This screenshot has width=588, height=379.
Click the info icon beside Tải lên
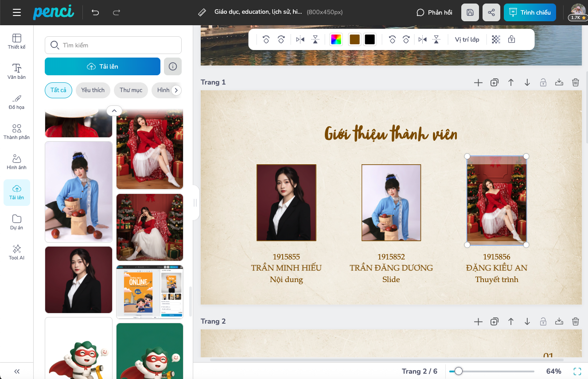pyautogui.click(x=173, y=66)
